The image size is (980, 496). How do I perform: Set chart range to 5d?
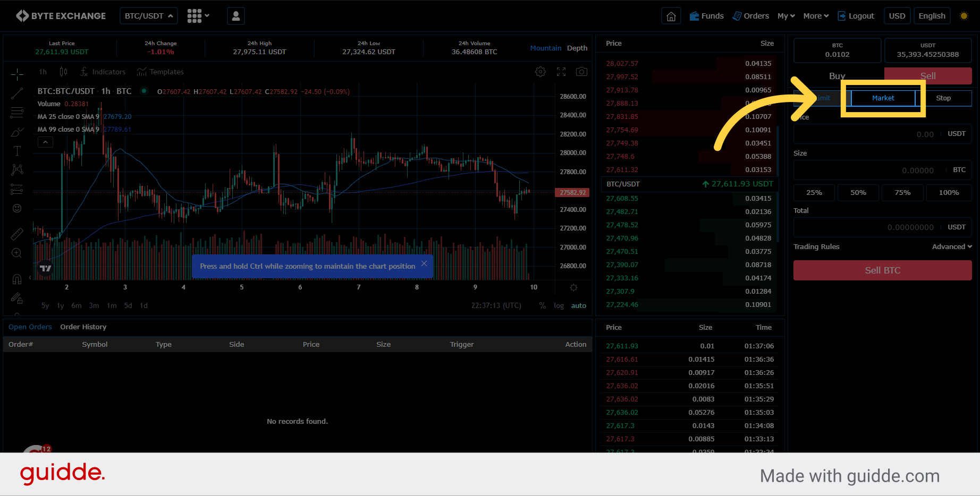[x=128, y=305]
